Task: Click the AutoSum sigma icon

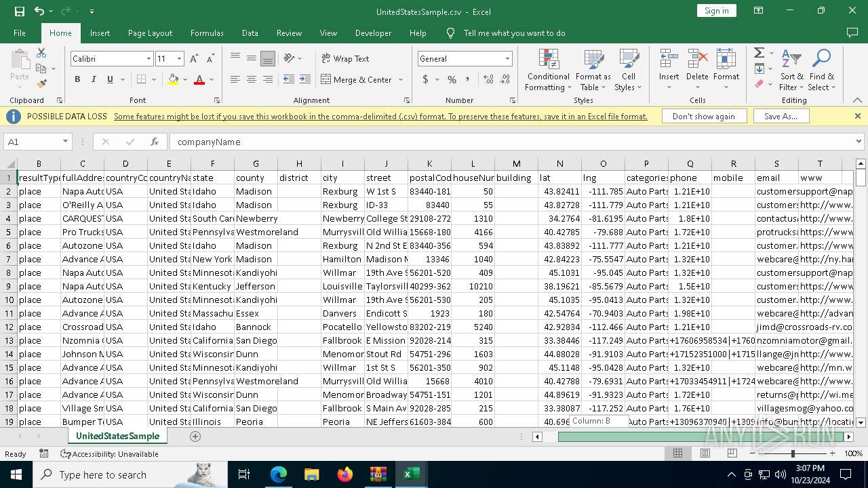Action: pyautogui.click(x=759, y=53)
